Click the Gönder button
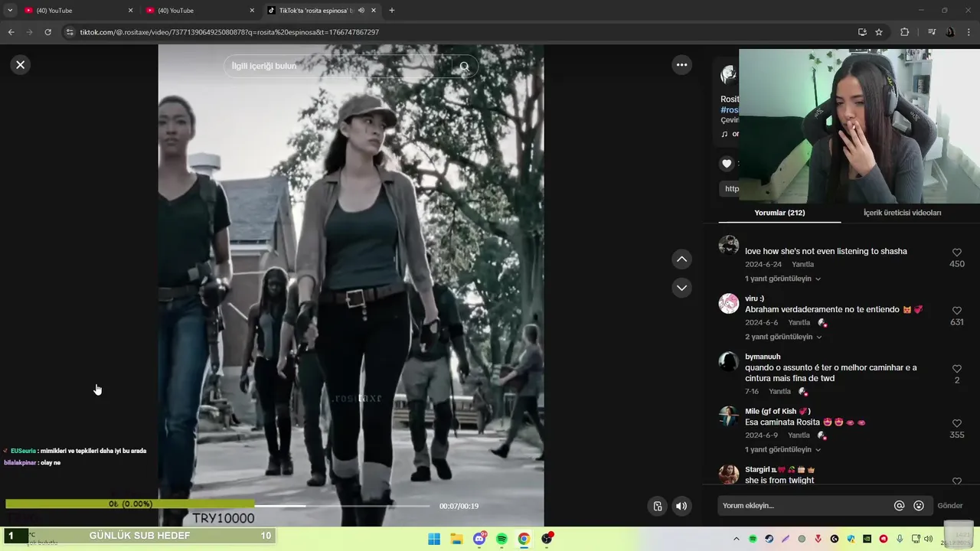The image size is (980, 551). (950, 506)
